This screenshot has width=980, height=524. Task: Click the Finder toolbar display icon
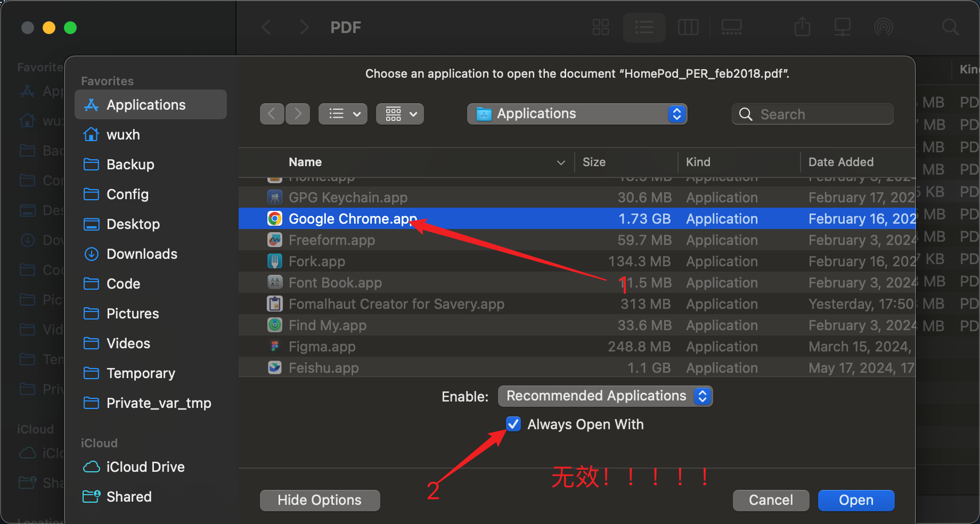[x=843, y=27]
